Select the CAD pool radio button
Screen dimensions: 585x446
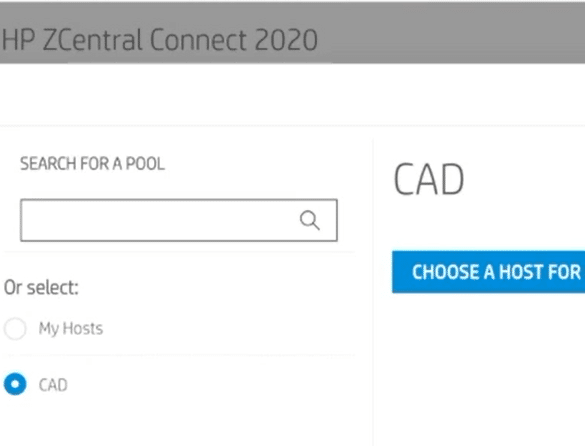pyautogui.click(x=15, y=384)
